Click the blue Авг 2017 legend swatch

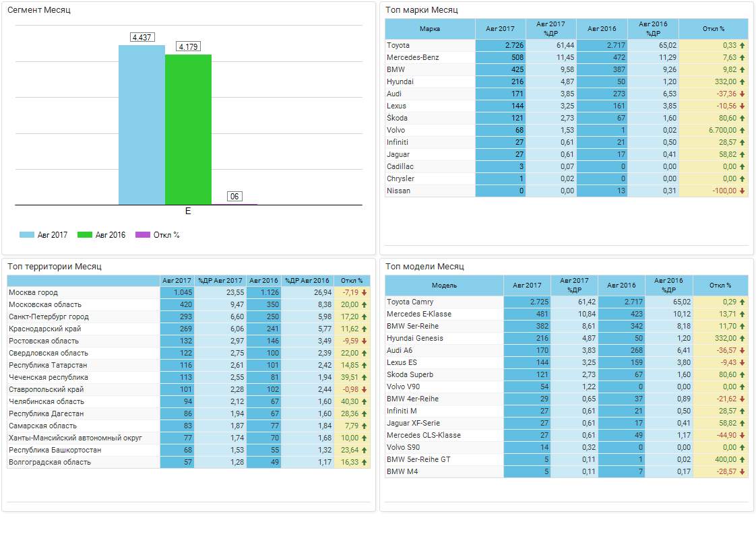coord(26,235)
